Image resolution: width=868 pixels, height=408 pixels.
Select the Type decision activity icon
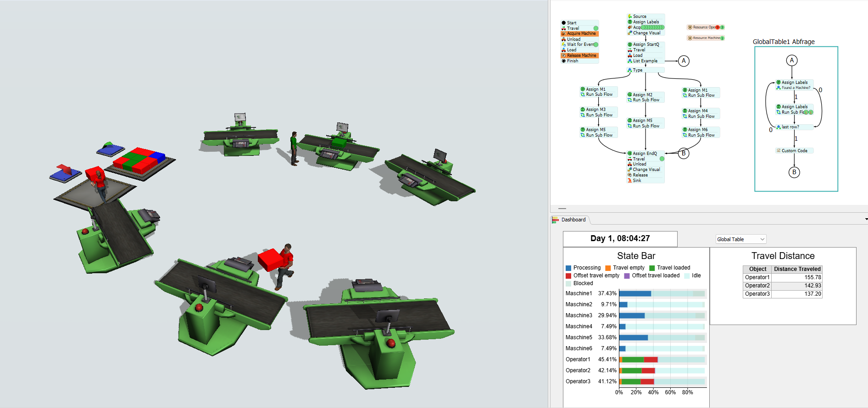point(630,70)
